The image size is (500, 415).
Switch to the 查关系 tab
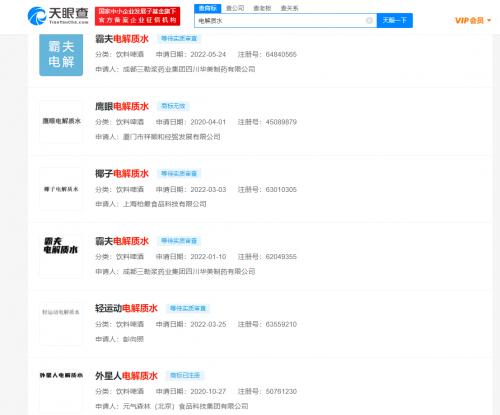pyautogui.click(x=289, y=8)
